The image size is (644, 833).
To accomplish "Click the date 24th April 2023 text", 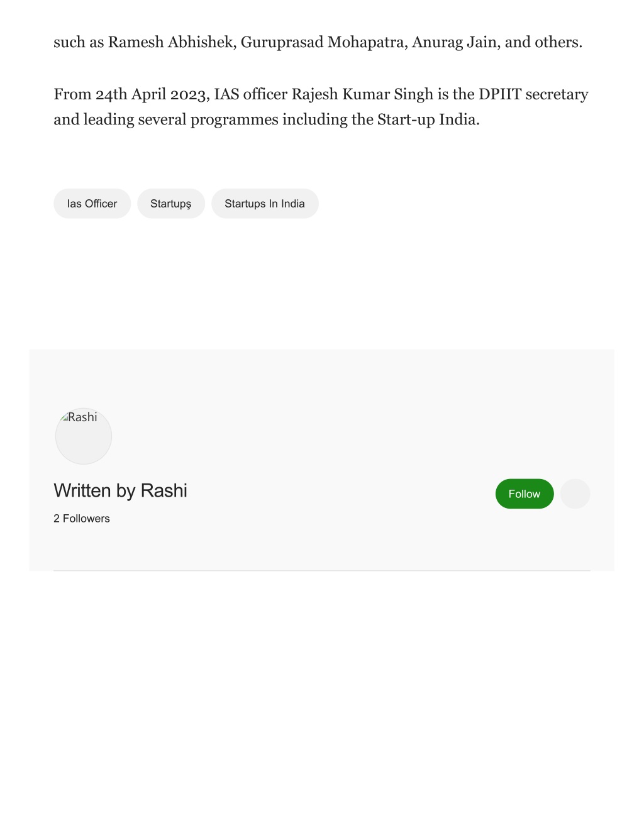I will (x=150, y=94).
